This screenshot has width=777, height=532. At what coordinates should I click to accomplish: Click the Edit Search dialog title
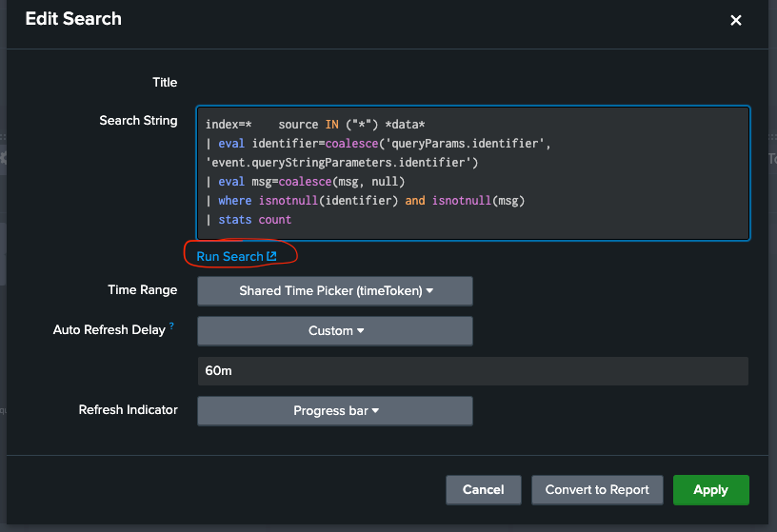pos(73,18)
